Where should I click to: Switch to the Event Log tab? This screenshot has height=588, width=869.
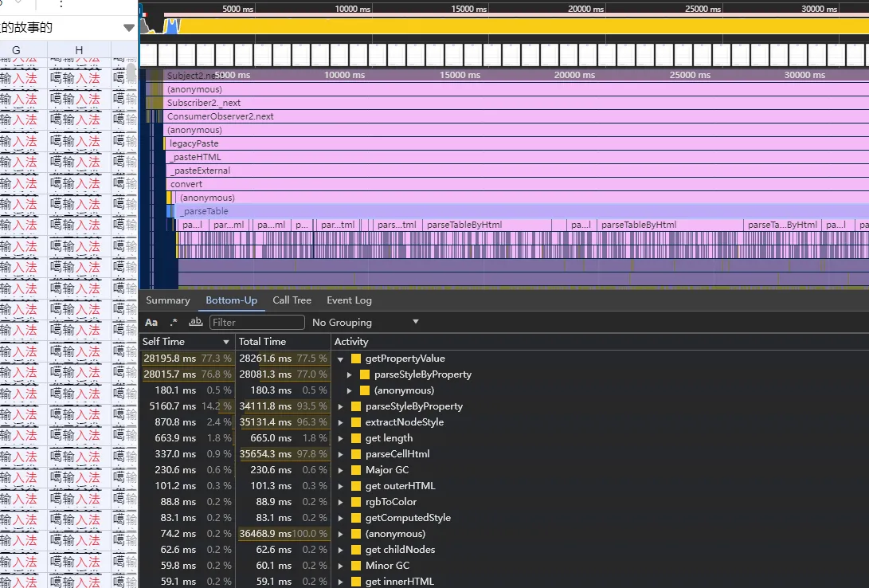tap(349, 300)
